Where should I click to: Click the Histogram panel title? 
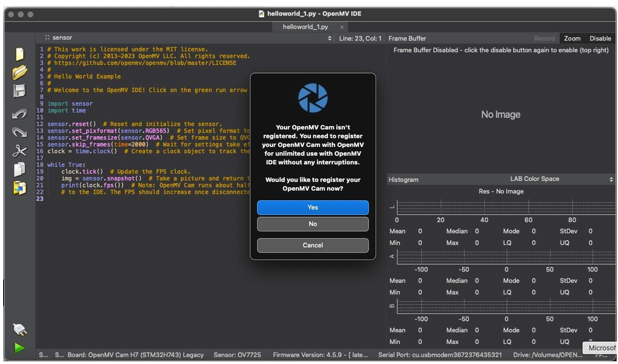[x=403, y=180]
